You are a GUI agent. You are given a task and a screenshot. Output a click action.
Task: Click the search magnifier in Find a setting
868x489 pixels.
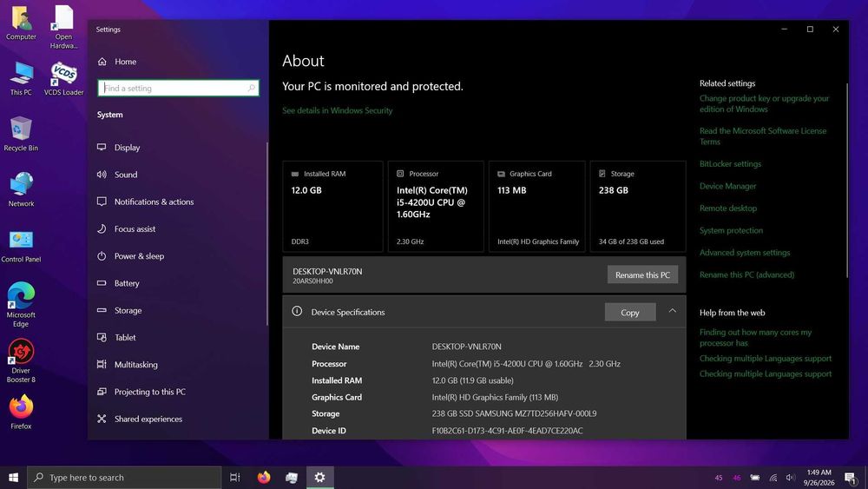coord(252,88)
